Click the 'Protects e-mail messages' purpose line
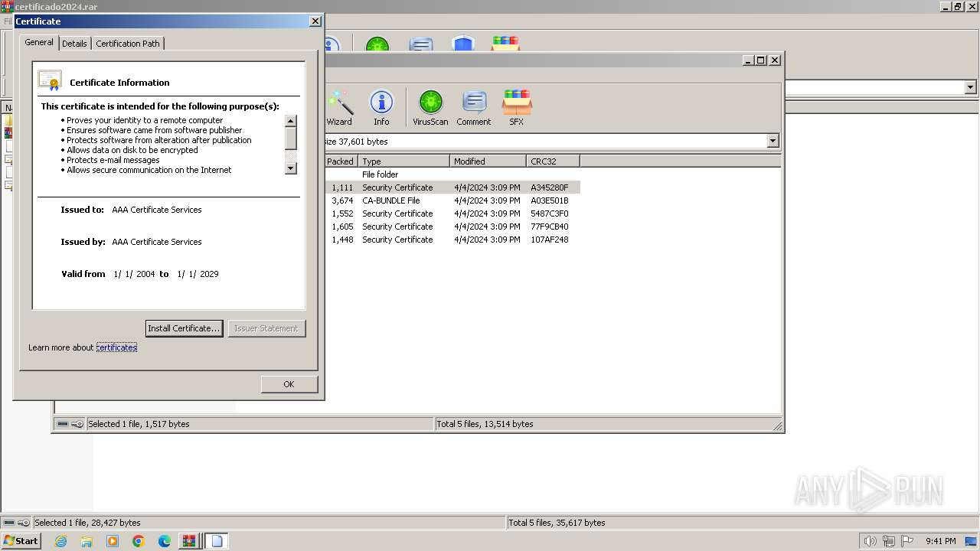Viewport: 980px width, 551px height. [x=113, y=160]
